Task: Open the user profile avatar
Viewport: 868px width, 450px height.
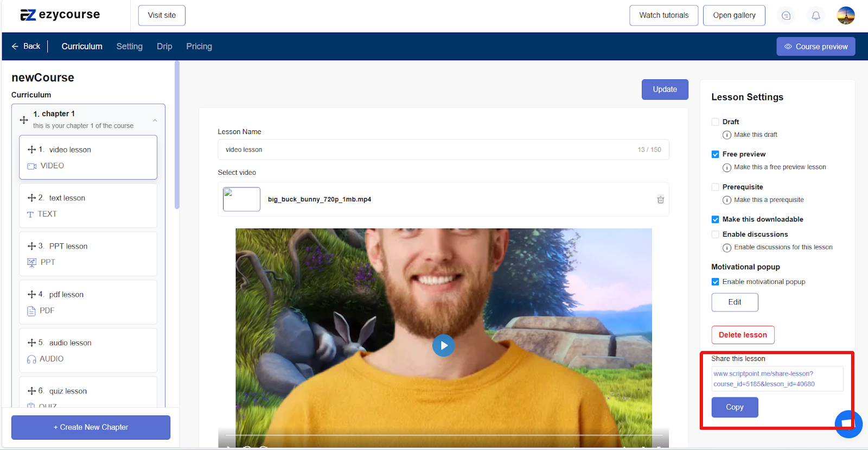Action: pyautogui.click(x=845, y=15)
